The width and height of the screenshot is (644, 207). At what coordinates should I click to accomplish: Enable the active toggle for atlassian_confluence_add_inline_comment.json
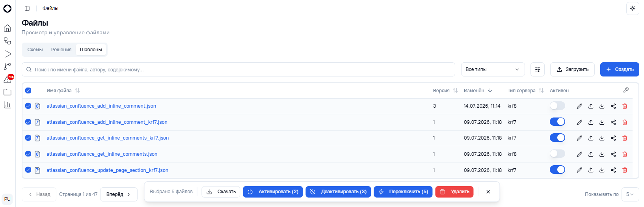coord(557,106)
